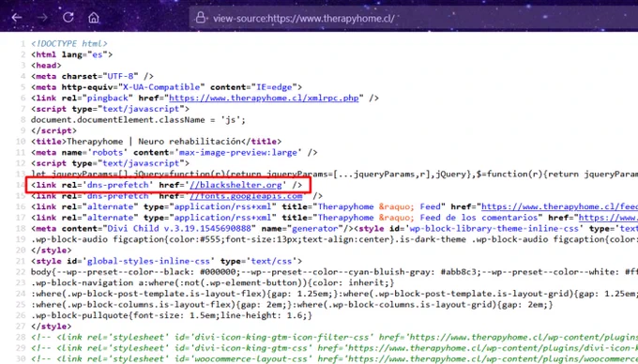The image size is (638, 364).
Task: Click the opening <head> tag on line 3
Action: pyautogui.click(x=46, y=66)
